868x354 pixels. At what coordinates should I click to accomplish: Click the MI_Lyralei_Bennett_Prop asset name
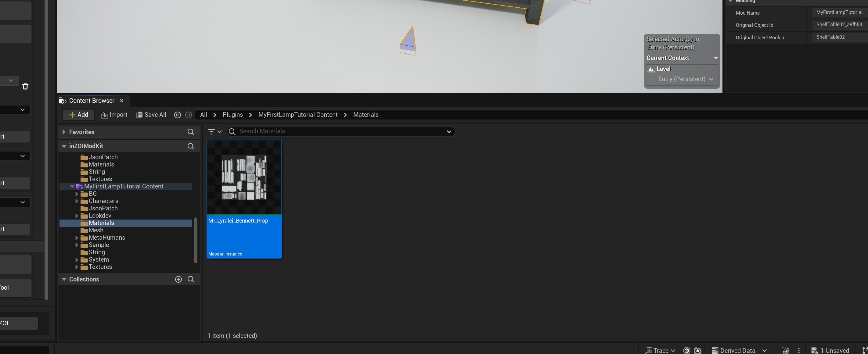[238, 221]
